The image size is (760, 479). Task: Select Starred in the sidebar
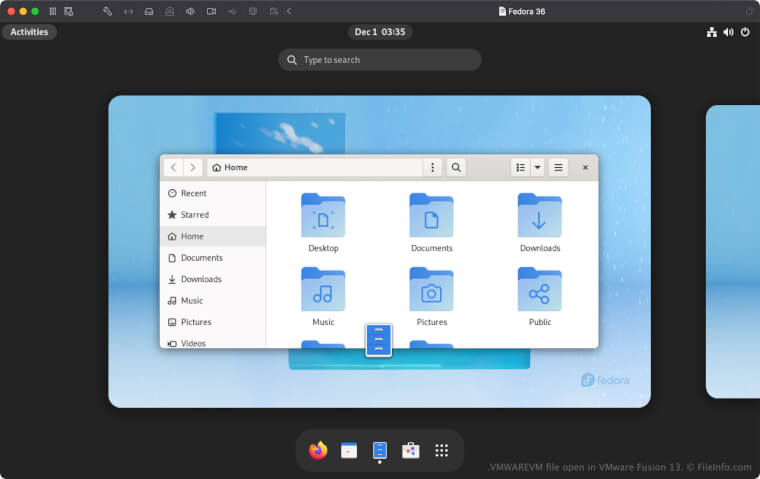194,215
